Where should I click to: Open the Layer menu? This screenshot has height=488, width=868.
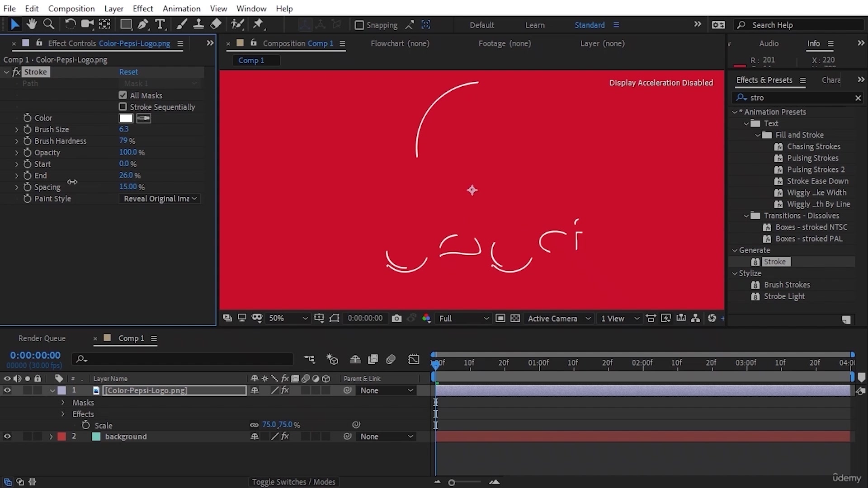pos(113,9)
